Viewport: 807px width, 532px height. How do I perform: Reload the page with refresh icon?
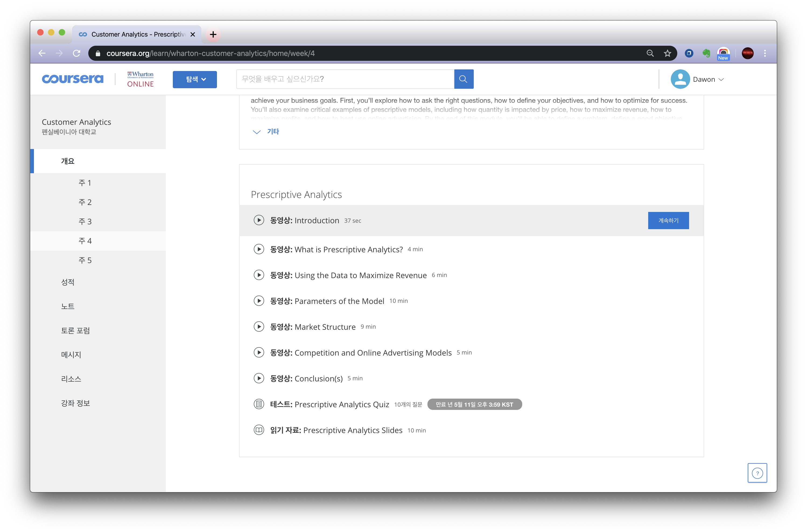[x=77, y=53]
